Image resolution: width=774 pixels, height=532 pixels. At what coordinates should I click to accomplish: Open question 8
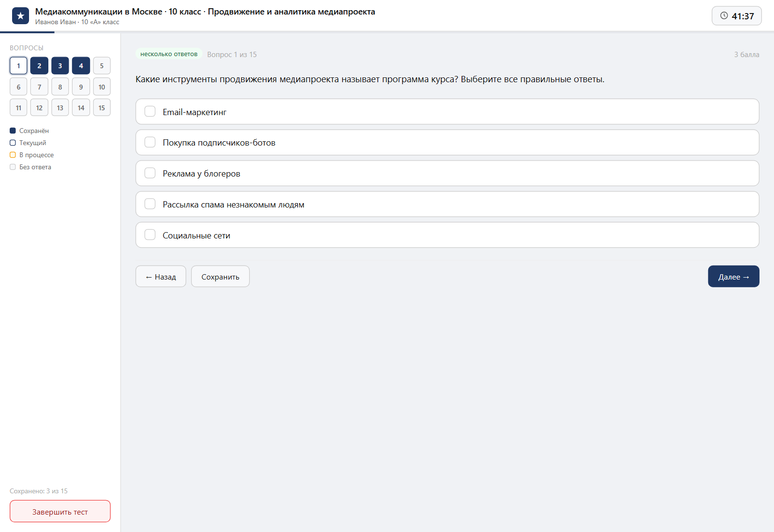point(60,87)
